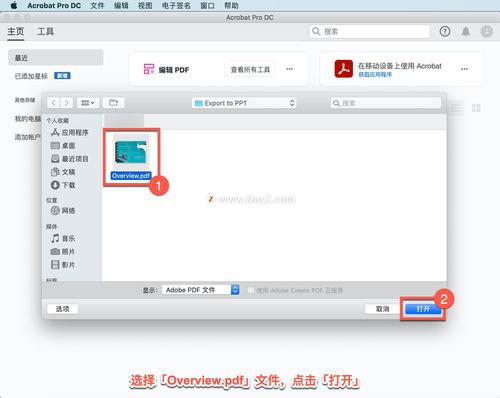This screenshot has height=398, width=500.
Task: Select 音乐 in dialog sidebar
Action: pyautogui.click(x=63, y=238)
